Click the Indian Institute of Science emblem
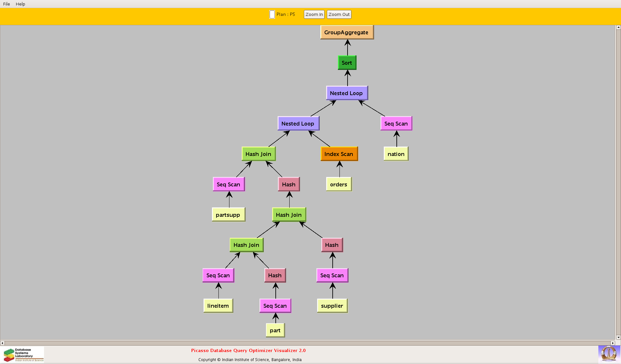Image resolution: width=621 pixels, height=364 pixels. 609,354
